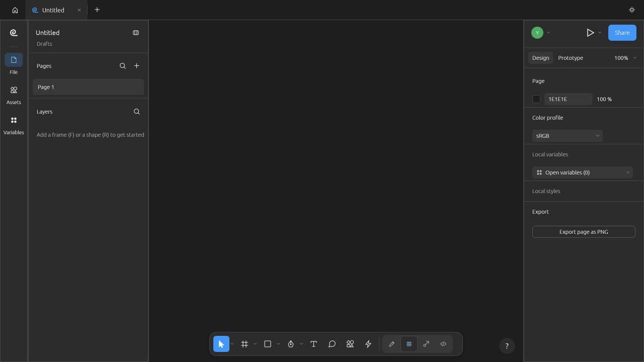
Task: Open a new tab with plus icon
Action: pos(97,10)
